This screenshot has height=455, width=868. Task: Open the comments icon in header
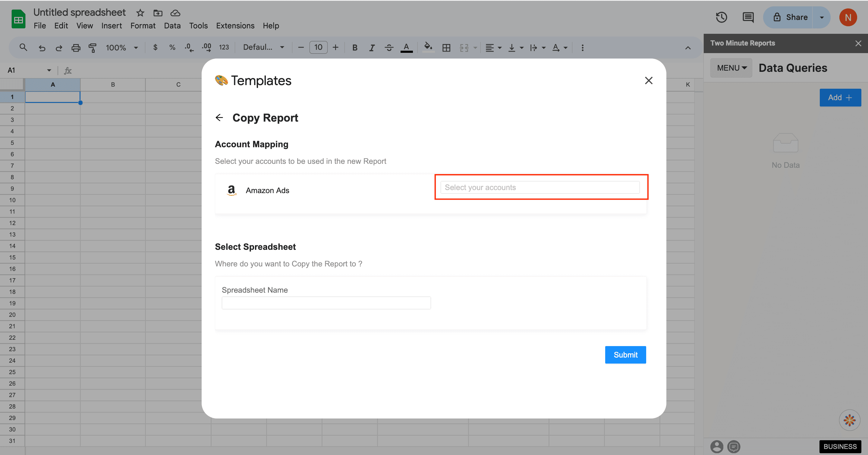click(x=748, y=17)
